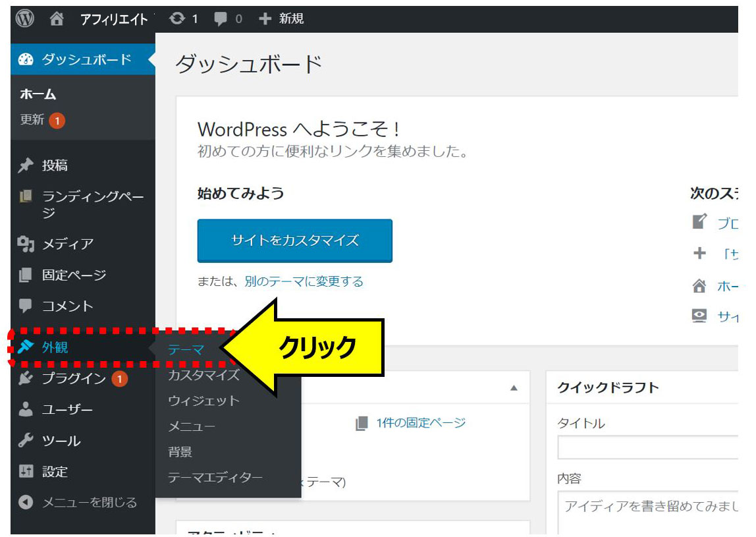Click the view-site monitor icon

click(699, 316)
